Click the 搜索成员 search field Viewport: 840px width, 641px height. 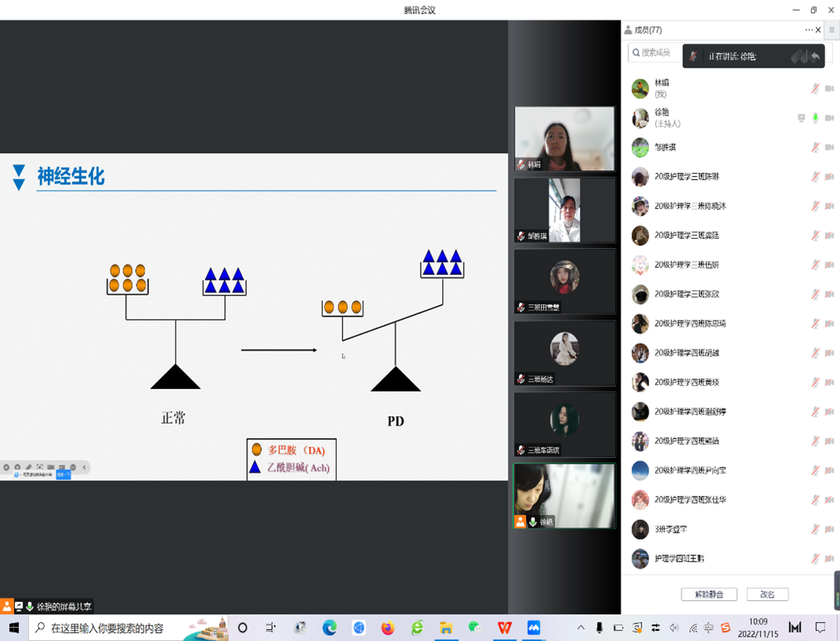click(x=655, y=53)
